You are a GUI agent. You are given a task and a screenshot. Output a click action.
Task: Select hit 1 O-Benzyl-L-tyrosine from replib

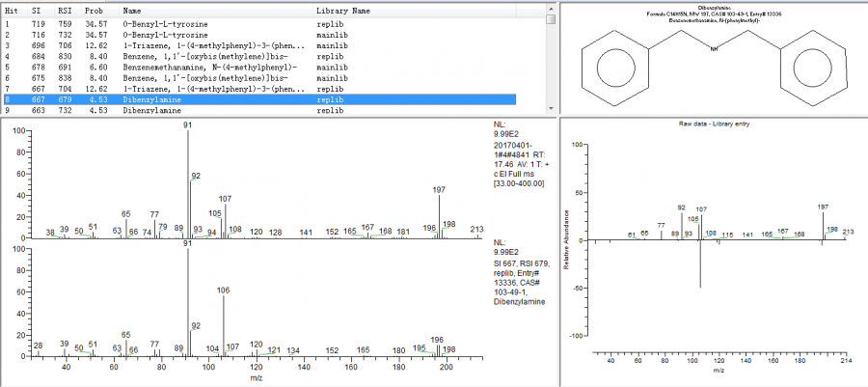tap(174, 23)
